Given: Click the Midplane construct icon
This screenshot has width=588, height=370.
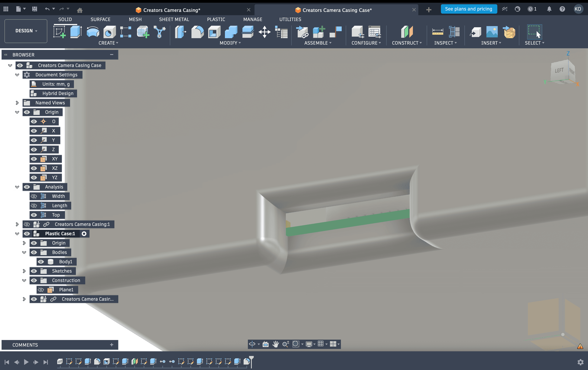Looking at the screenshot, I should click(407, 32).
